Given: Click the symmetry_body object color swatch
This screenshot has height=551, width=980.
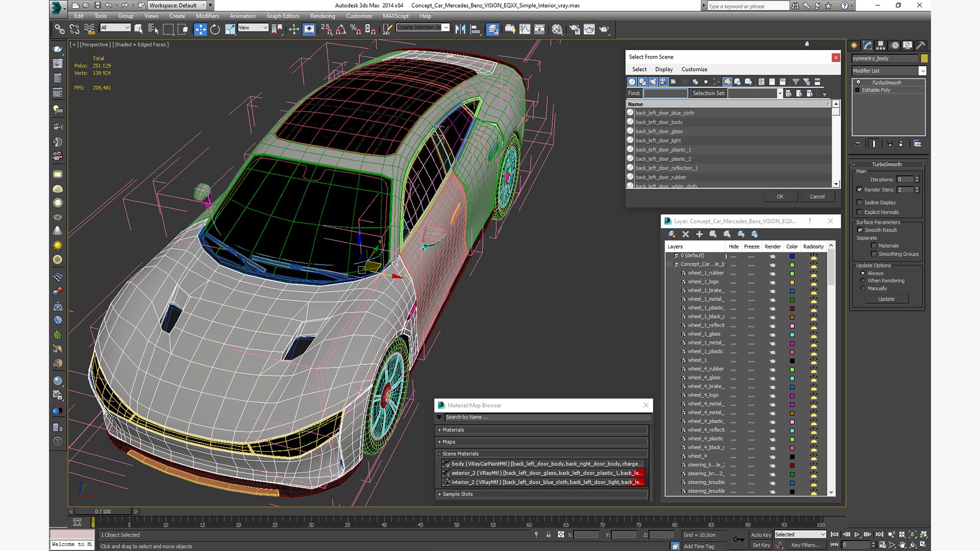Looking at the screenshot, I should coord(924,59).
